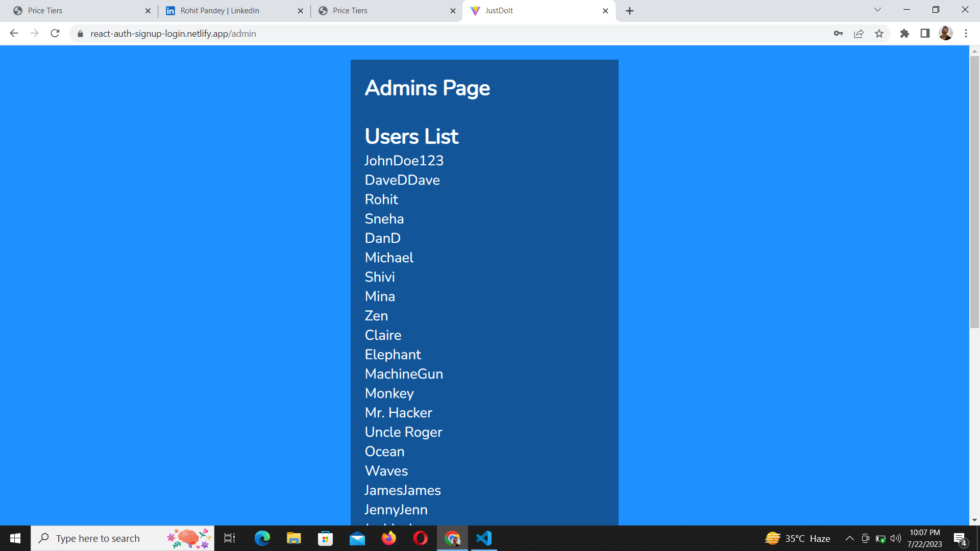Open a new browser tab
The height and width of the screenshot is (551, 980).
pyautogui.click(x=629, y=11)
